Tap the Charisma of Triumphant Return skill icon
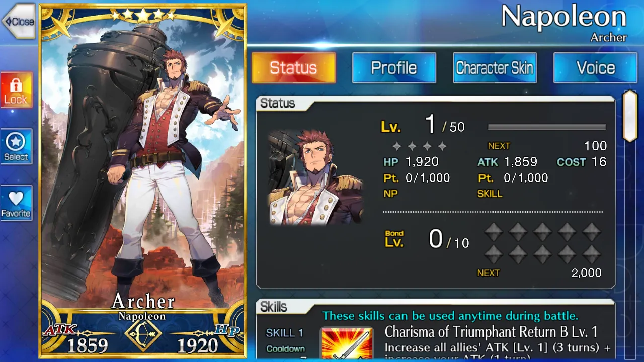 click(347, 344)
